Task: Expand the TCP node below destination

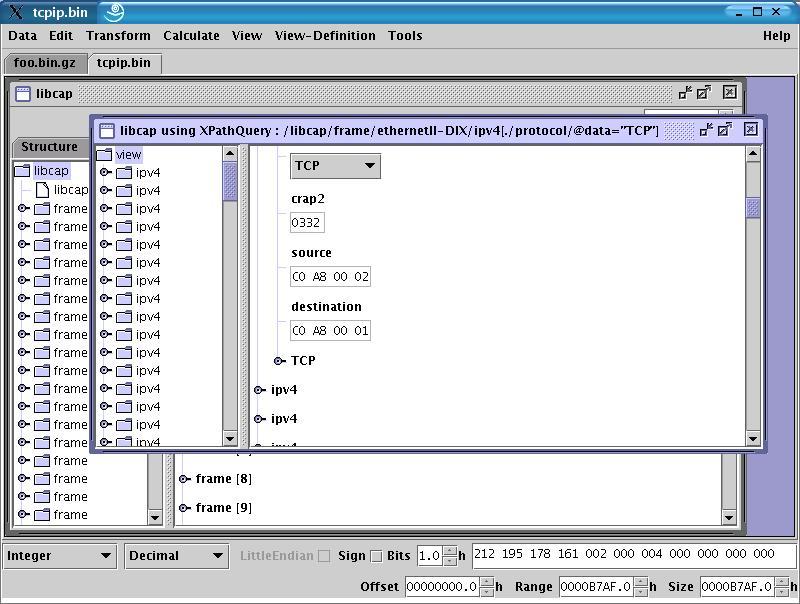Action: pos(280,361)
